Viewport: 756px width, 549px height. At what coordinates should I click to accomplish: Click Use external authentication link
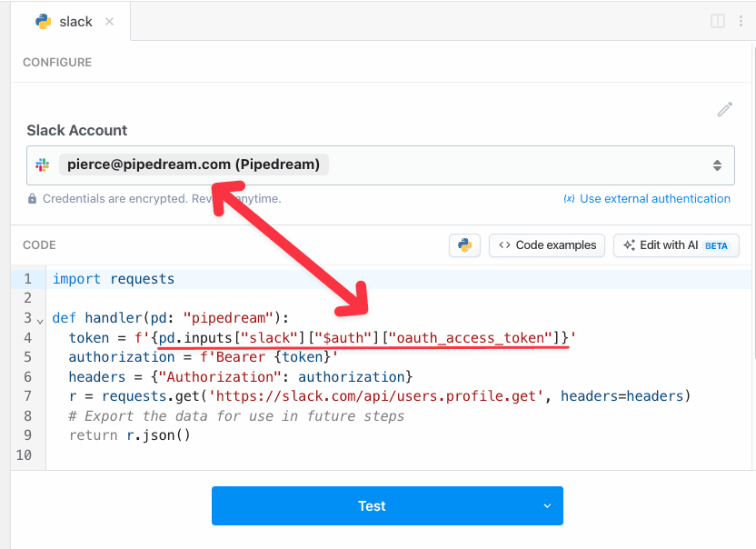pyautogui.click(x=655, y=199)
